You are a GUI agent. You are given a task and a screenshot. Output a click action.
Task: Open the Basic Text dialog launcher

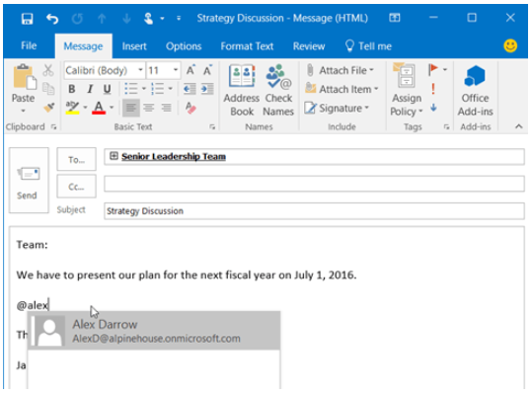click(212, 127)
